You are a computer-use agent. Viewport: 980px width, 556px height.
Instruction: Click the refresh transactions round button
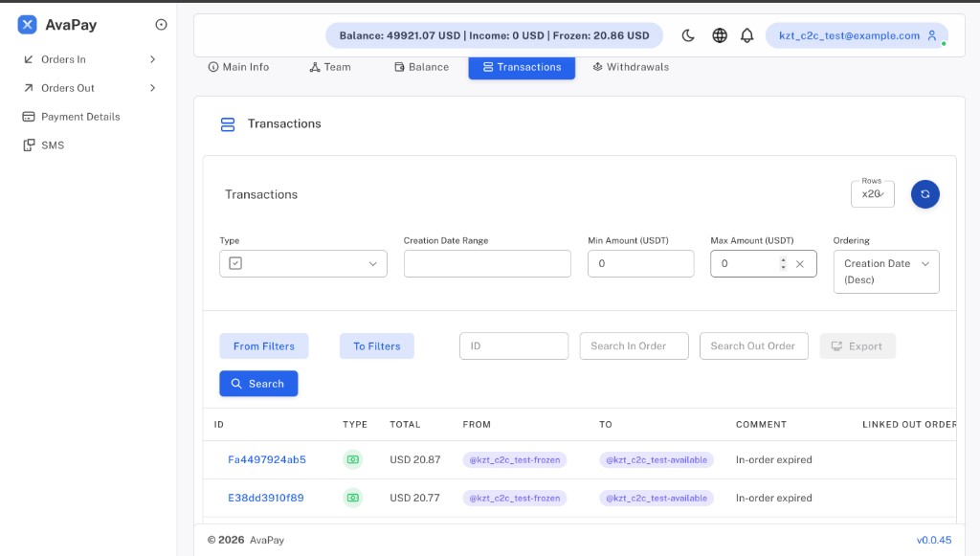925,194
